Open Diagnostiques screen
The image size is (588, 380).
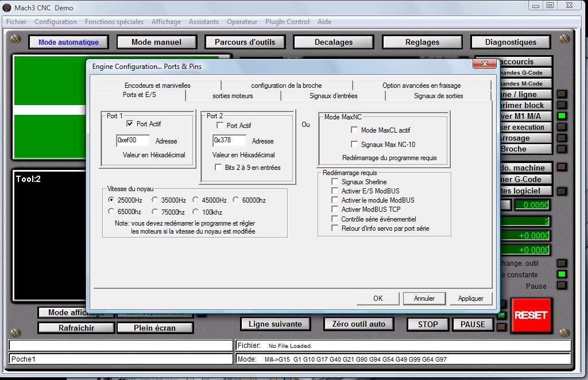[x=510, y=42]
